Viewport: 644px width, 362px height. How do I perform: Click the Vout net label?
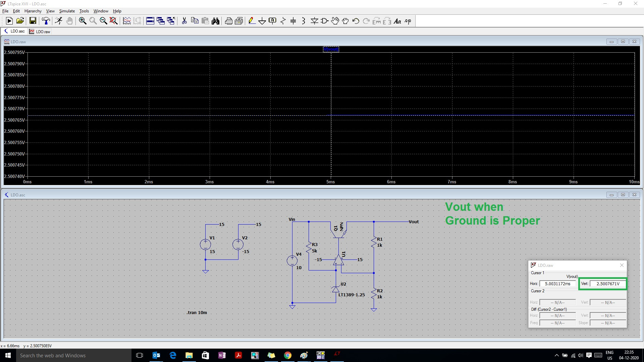click(414, 222)
